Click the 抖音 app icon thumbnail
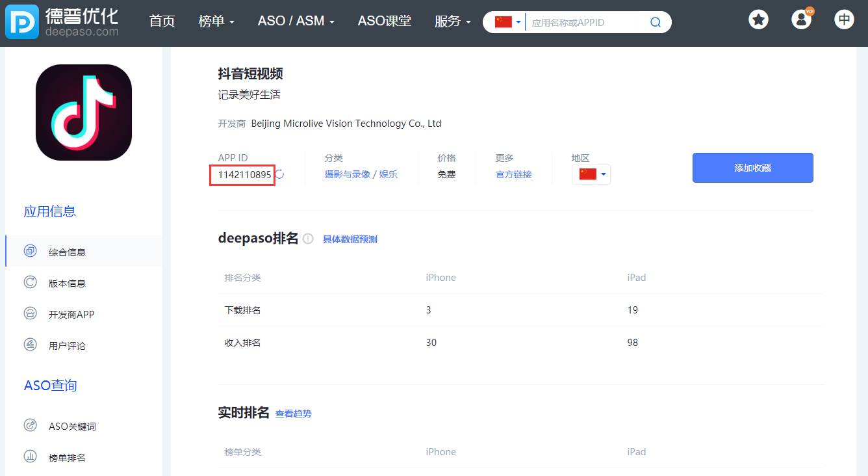The height and width of the screenshot is (476, 868). point(84,112)
